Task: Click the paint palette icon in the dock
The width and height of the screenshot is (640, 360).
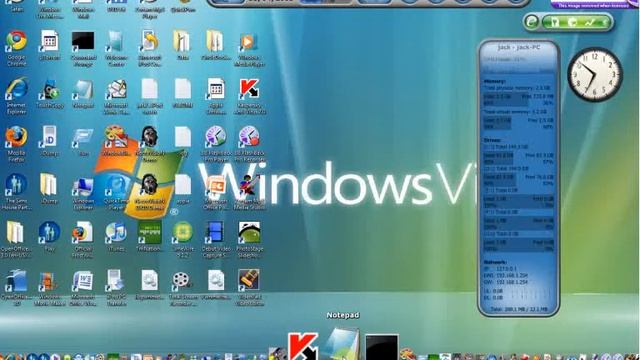Action: point(407,353)
